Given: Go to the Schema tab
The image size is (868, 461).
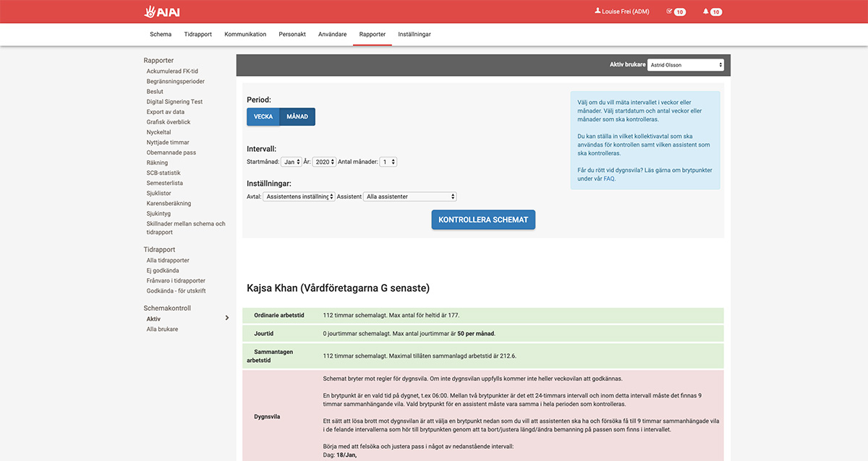Looking at the screenshot, I should (x=161, y=34).
